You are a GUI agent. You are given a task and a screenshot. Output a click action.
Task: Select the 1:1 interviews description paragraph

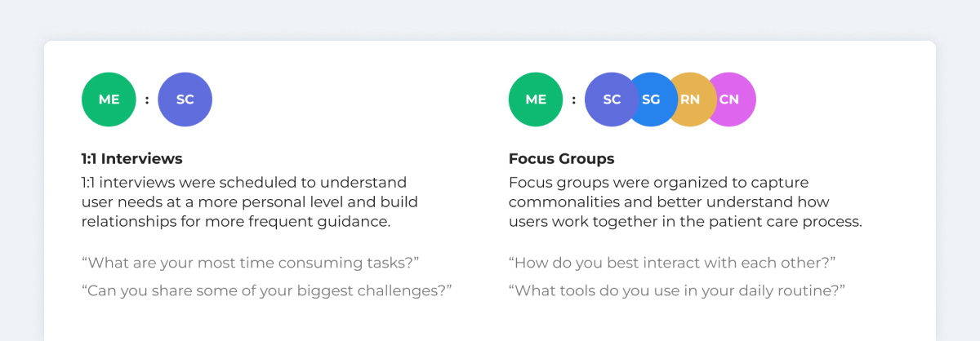(250, 201)
